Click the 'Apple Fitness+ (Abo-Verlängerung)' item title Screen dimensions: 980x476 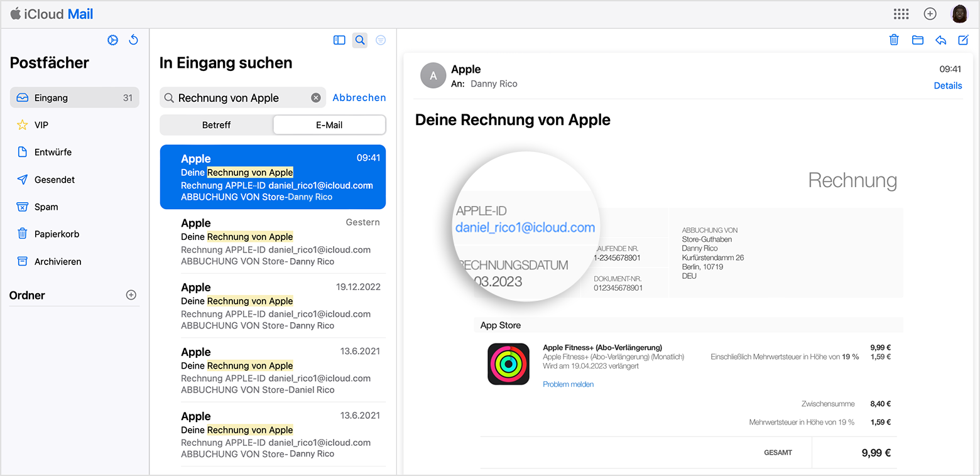pos(602,347)
